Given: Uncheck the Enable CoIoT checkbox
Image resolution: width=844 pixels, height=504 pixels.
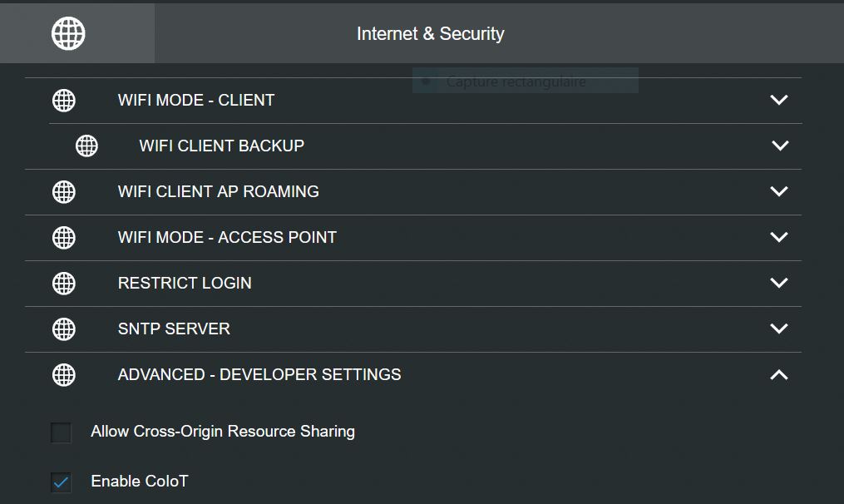Looking at the screenshot, I should [x=61, y=482].
